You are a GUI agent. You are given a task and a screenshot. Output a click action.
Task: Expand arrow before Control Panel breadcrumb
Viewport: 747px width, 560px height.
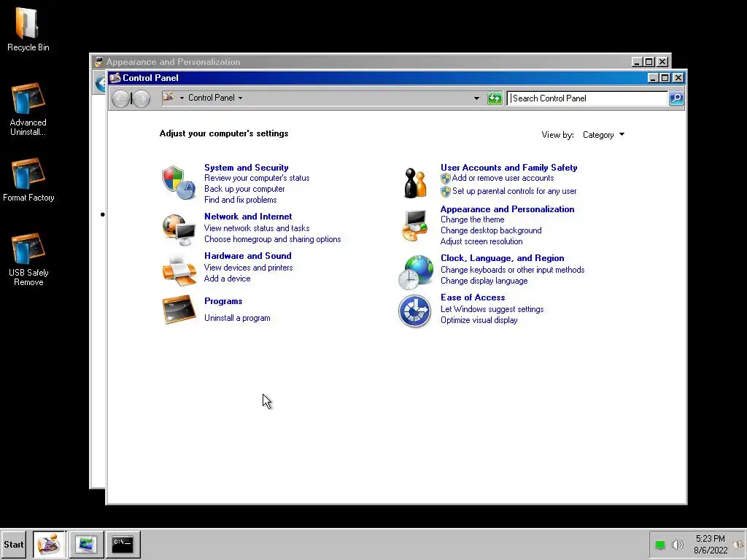pyautogui.click(x=182, y=98)
